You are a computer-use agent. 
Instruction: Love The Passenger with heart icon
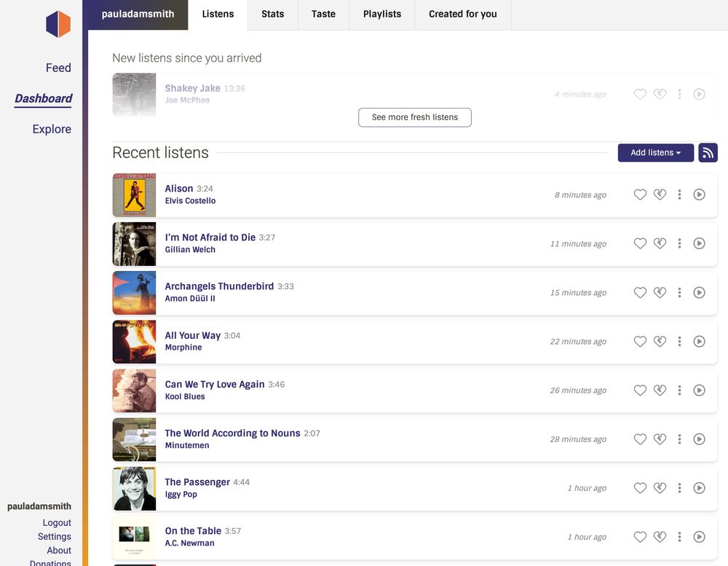[640, 487]
